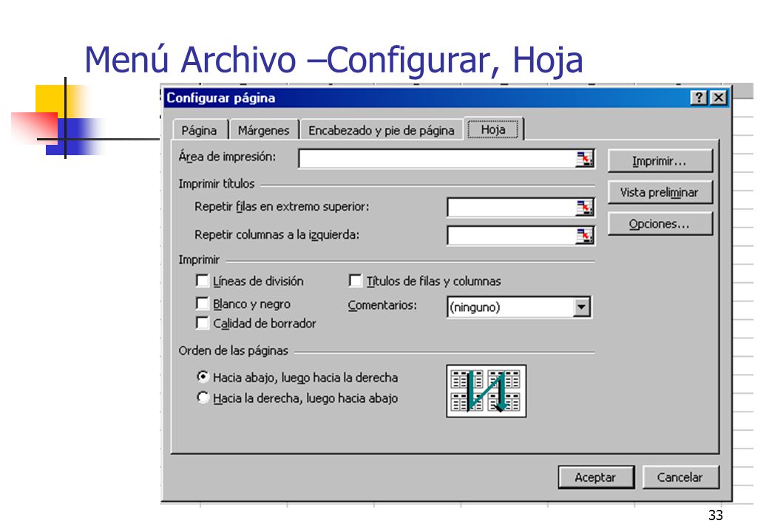Go to Encabezado y pie de página tab
769x532 pixels.
pyautogui.click(x=381, y=130)
